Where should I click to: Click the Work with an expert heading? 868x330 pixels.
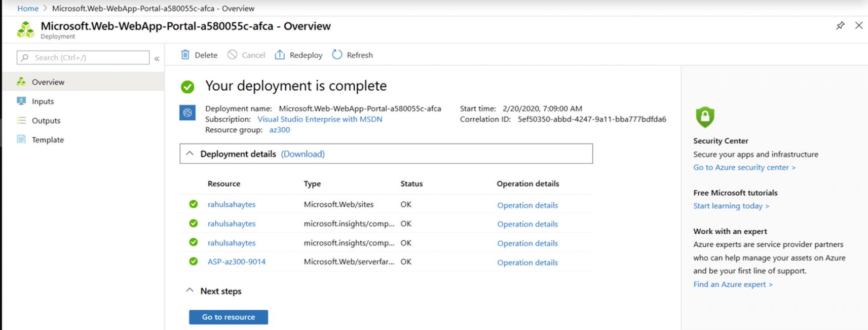pos(730,231)
